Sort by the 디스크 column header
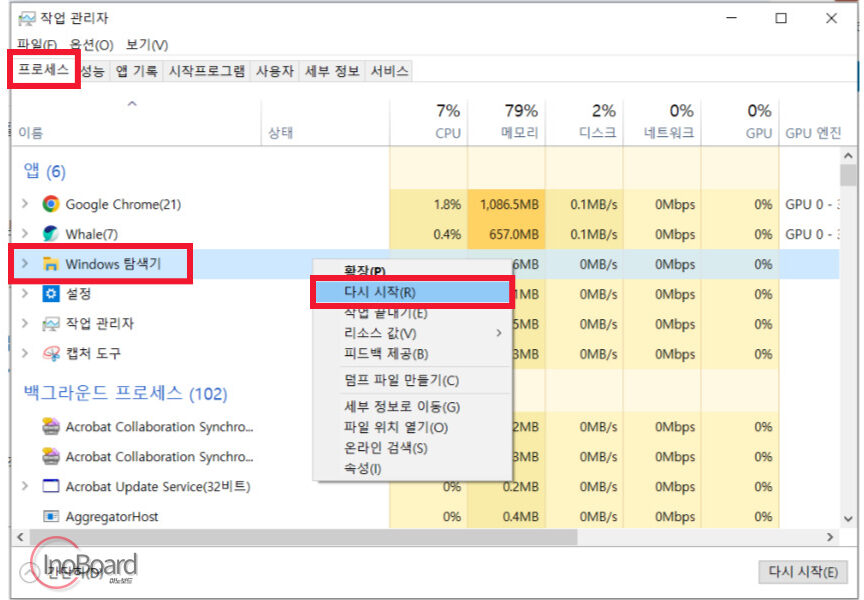The width and height of the screenshot is (864, 600). coord(584,122)
